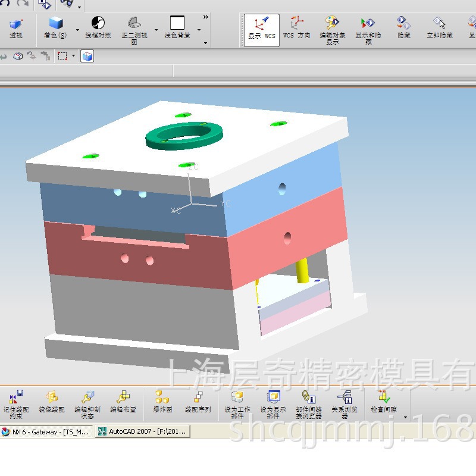Image resolution: width=476 pixels, height=476 pixels.
Task: Expand the 正二测视图 view orientation dropdown
Action: (156, 30)
